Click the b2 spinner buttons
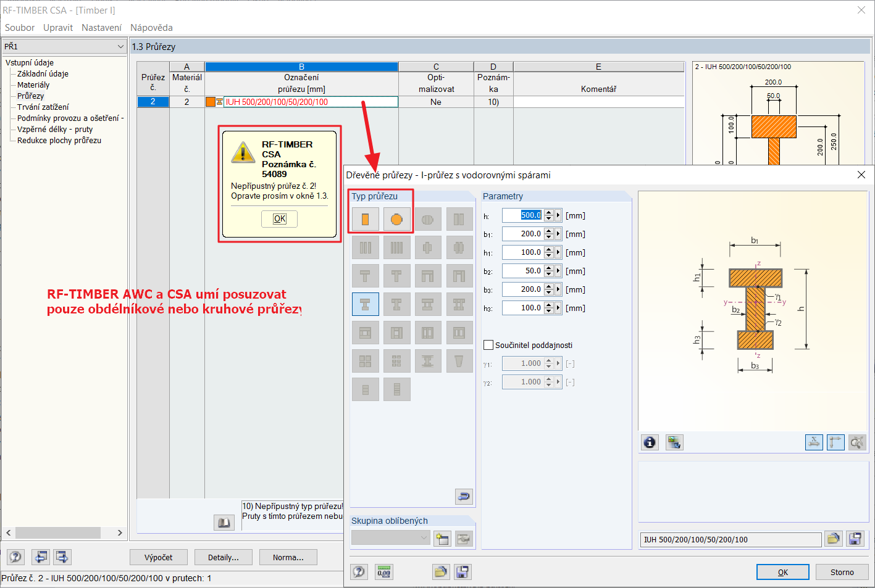Viewport: 875px width, 588px height. click(x=548, y=271)
